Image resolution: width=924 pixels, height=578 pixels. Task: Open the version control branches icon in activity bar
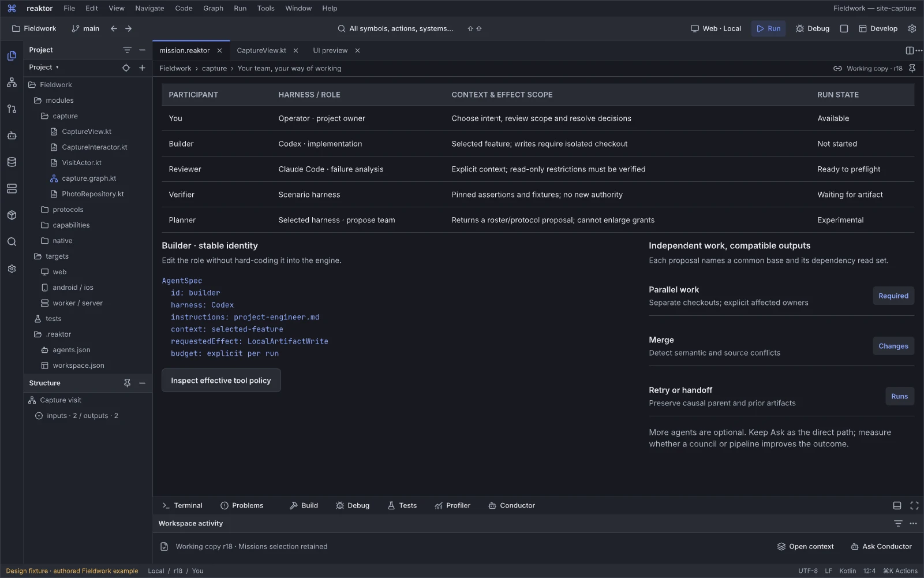pos(12,109)
